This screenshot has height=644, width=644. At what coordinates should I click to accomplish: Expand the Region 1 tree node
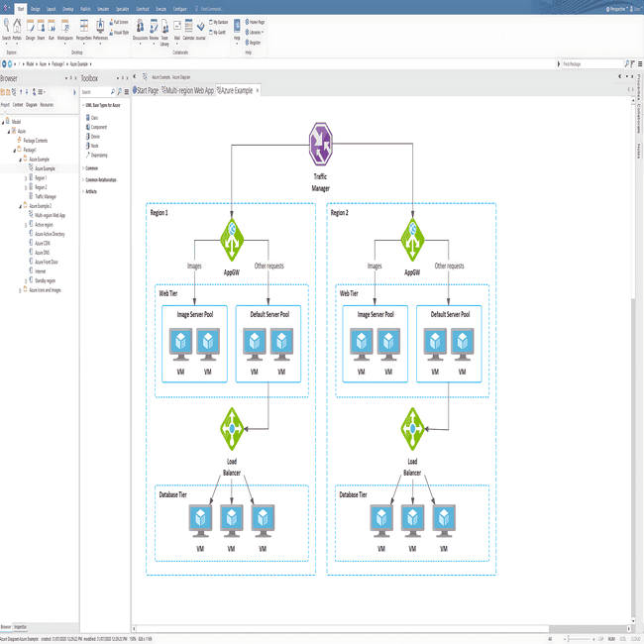26,178
